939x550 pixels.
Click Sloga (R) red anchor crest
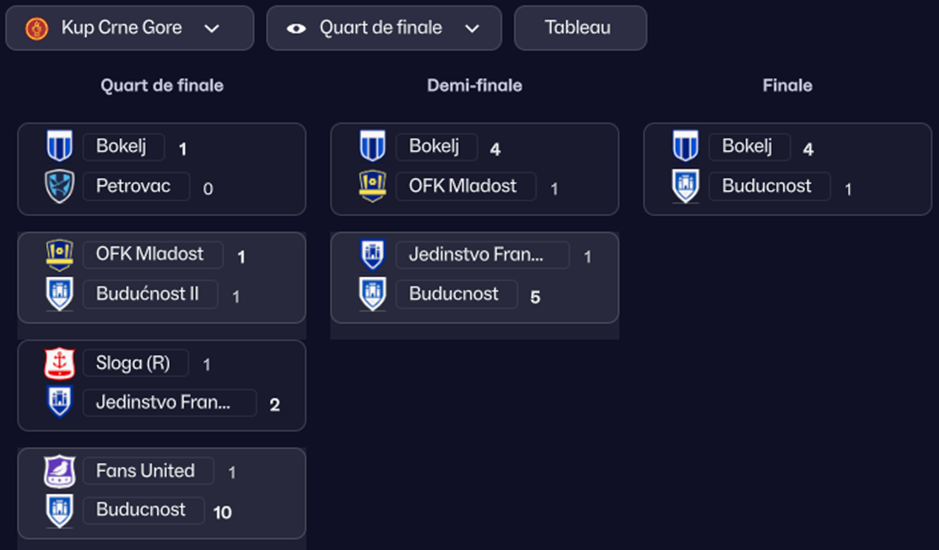click(x=60, y=364)
